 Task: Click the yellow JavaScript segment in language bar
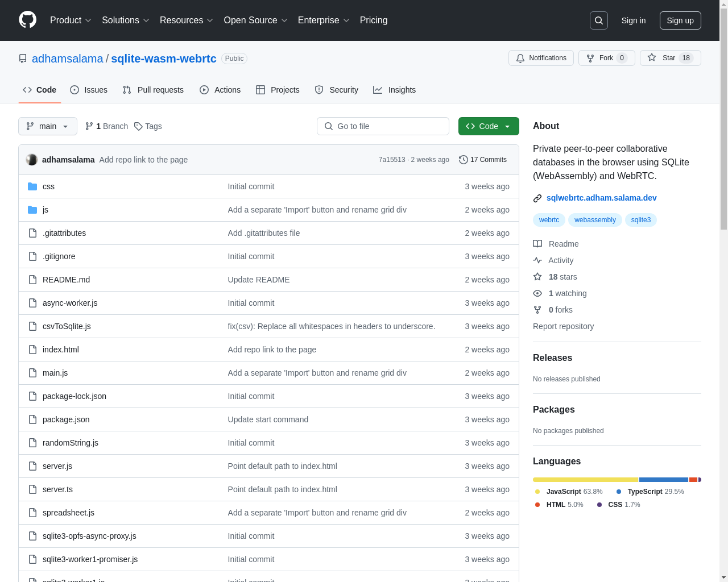pos(585,480)
